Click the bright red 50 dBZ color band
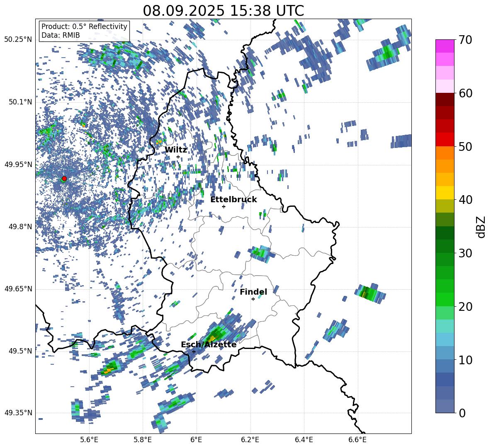 (x=445, y=139)
